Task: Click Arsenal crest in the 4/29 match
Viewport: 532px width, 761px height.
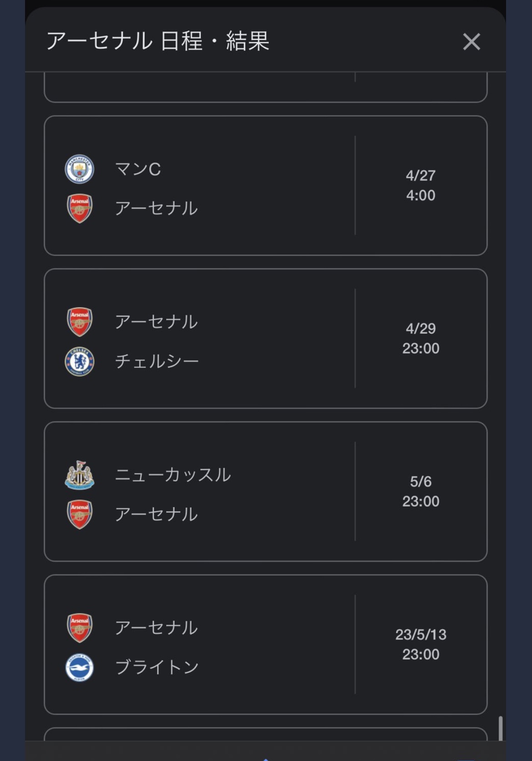Action: pos(80,322)
